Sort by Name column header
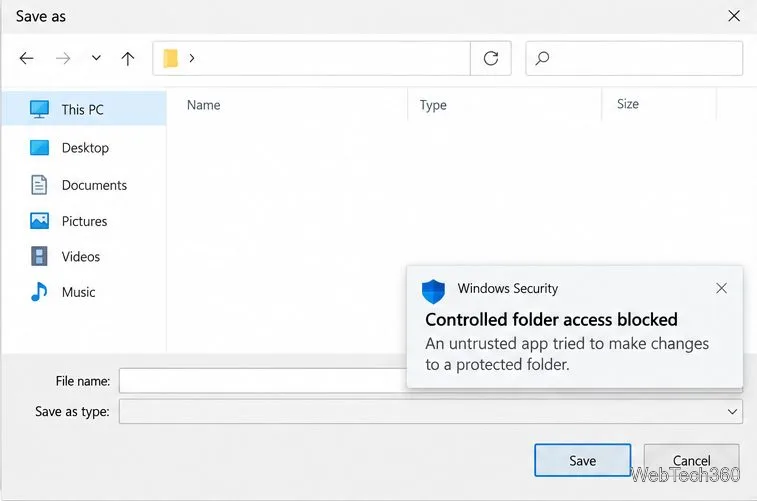Image resolution: width=757 pixels, height=501 pixels. coord(204,105)
